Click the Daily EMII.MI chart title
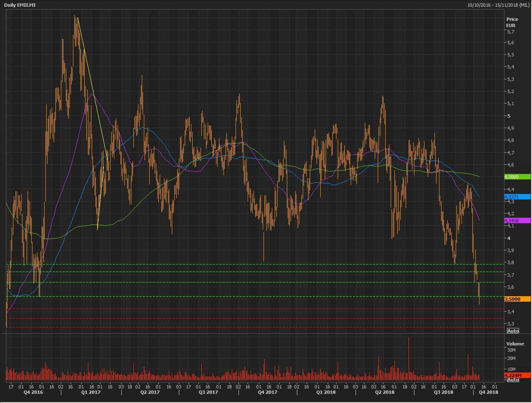This screenshot has width=532, height=403. [x=20, y=5]
